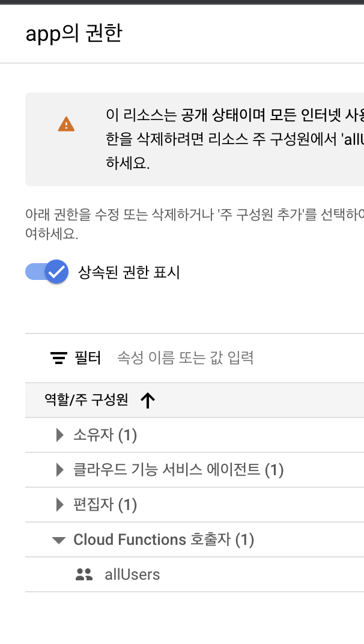This screenshot has width=364, height=644.
Task: Disable the 상속된 권한 표시 toggle switch
Action: [47, 272]
